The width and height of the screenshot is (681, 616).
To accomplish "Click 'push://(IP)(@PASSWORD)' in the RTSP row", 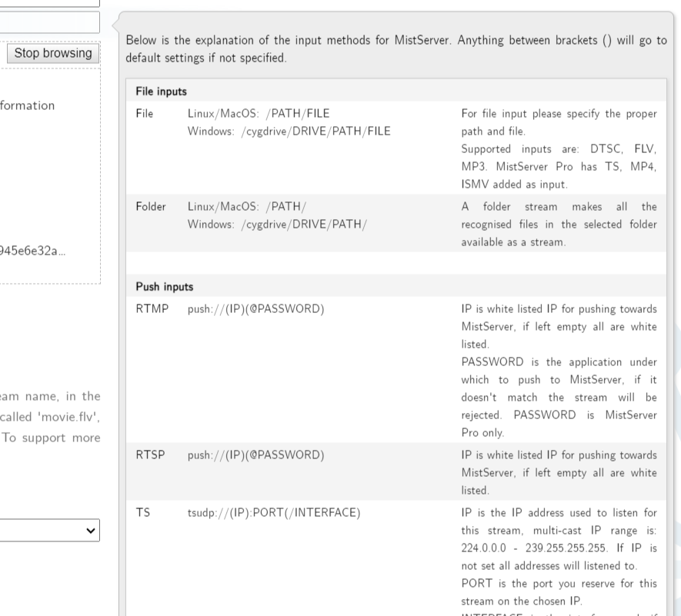I will [255, 455].
